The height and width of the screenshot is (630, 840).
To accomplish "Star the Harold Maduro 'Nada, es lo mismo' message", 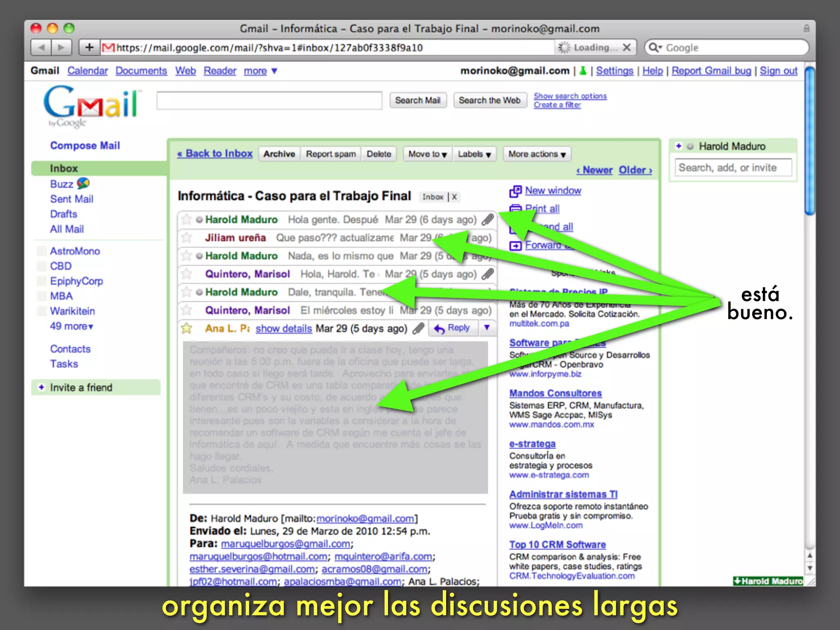I will (187, 256).
